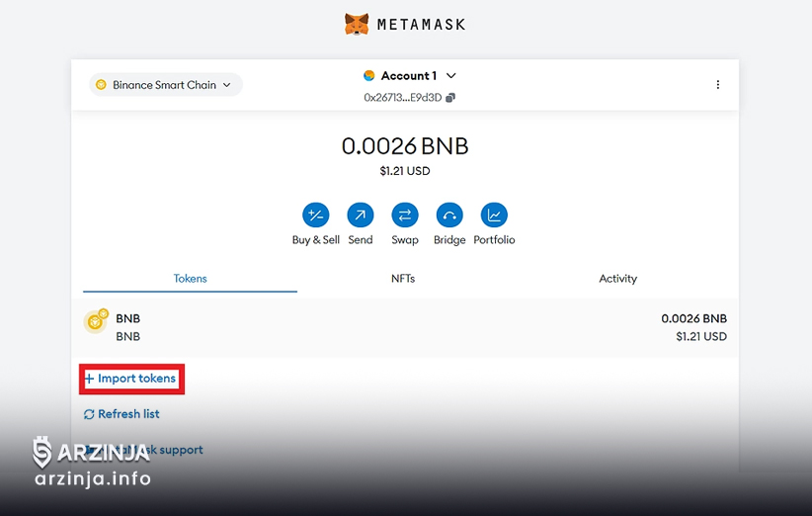Click the Bridge icon

coord(449,215)
